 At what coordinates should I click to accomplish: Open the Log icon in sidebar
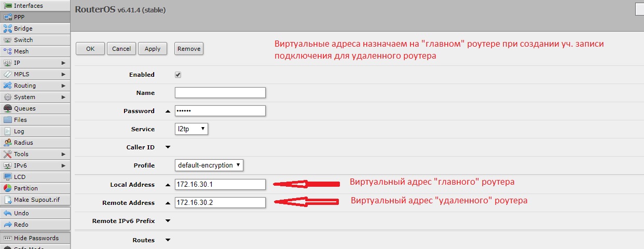(x=8, y=131)
